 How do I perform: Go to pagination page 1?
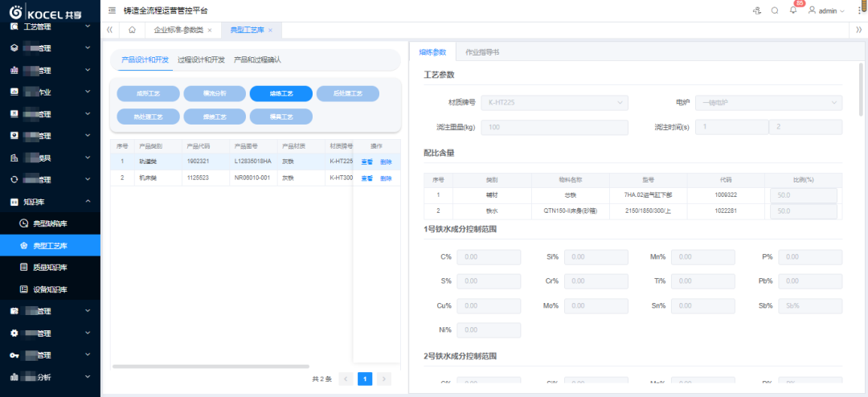pos(365,379)
